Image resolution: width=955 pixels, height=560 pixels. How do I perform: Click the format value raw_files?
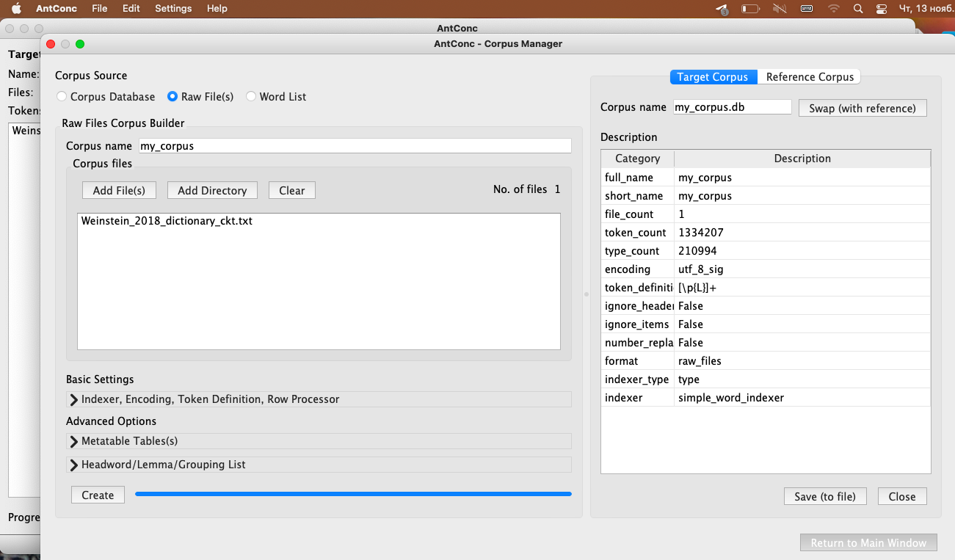coord(700,361)
